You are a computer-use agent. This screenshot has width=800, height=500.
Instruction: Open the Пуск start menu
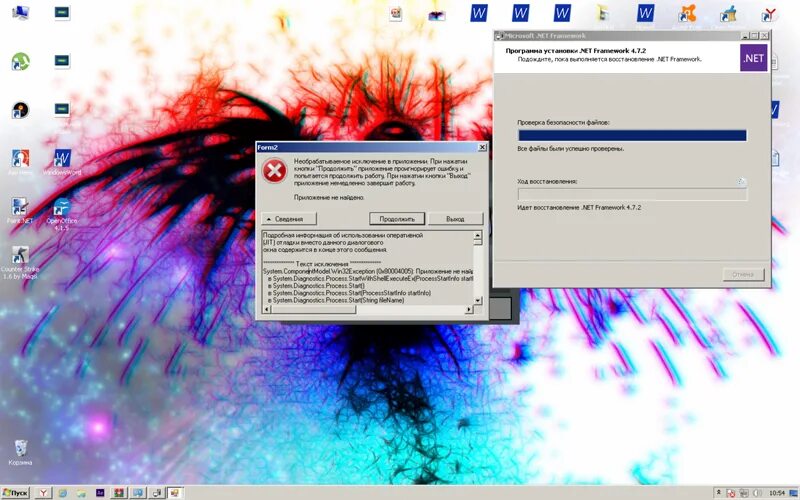point(15,493)
